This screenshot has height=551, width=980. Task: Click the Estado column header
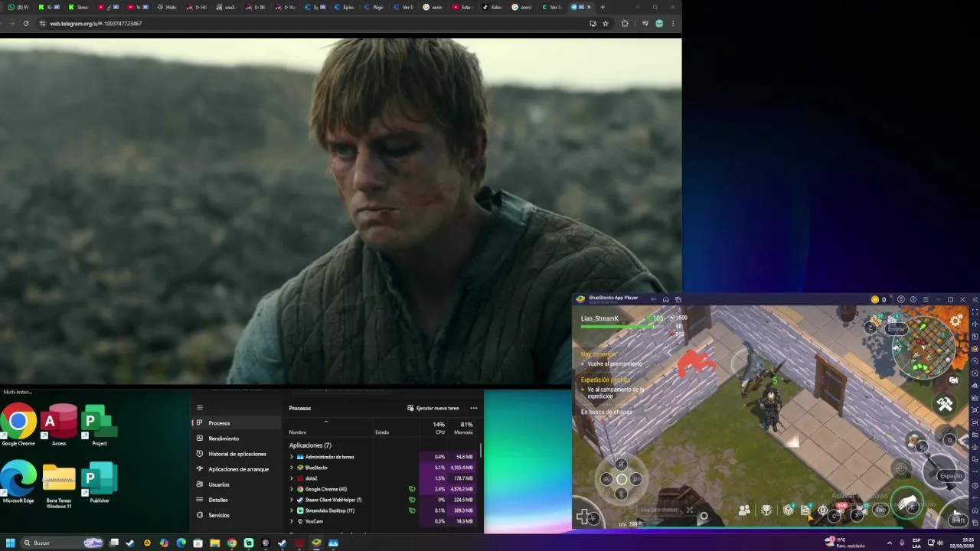tap(382, 432)
